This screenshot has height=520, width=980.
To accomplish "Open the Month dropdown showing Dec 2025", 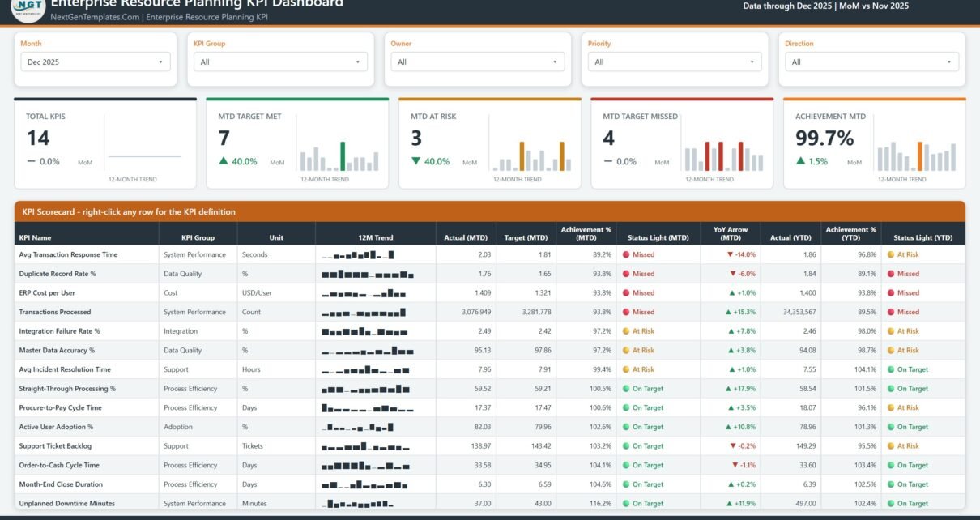I will pos(95,62).
